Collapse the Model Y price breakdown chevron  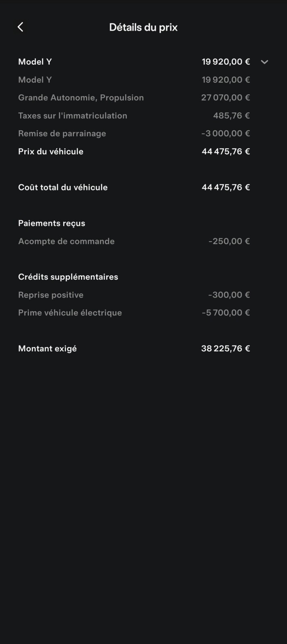(264, 62)
